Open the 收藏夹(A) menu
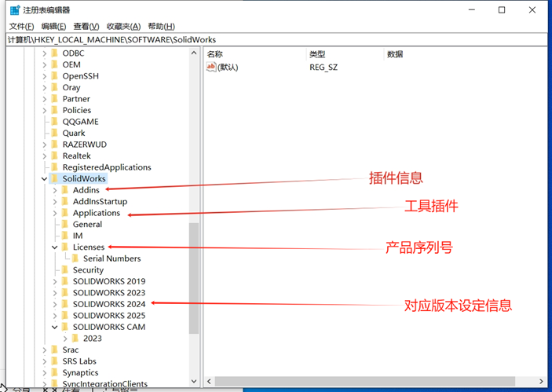This screenshot has height=392, width=552. pos(123,26)
